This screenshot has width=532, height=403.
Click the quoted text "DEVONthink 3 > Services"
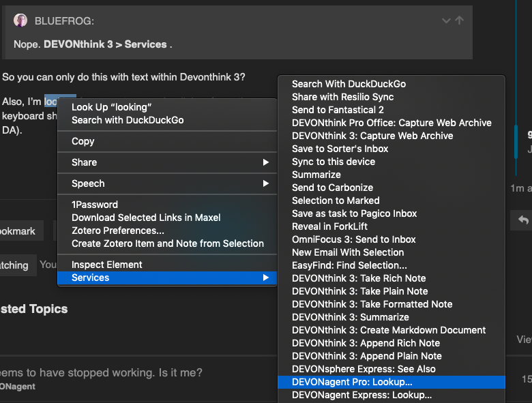coord(105,44)
